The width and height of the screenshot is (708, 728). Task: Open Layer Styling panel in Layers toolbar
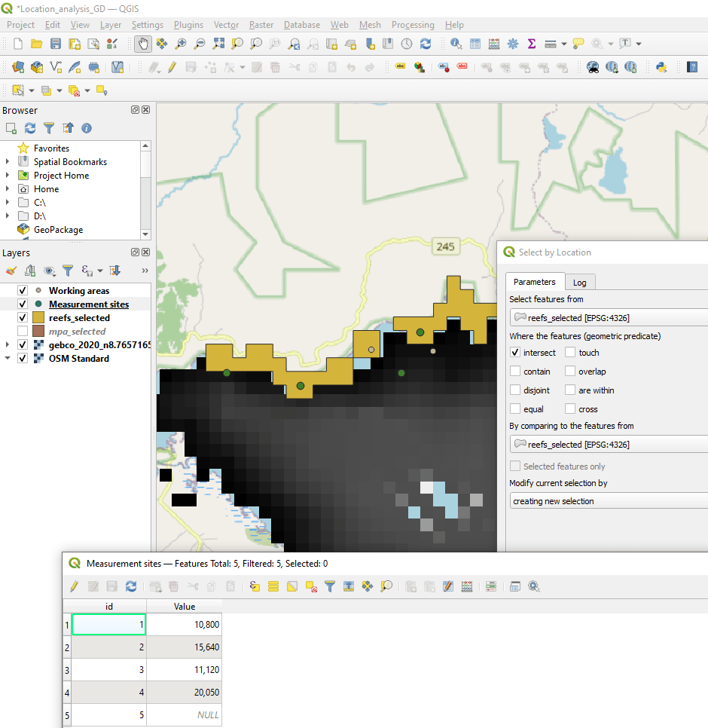11,271
